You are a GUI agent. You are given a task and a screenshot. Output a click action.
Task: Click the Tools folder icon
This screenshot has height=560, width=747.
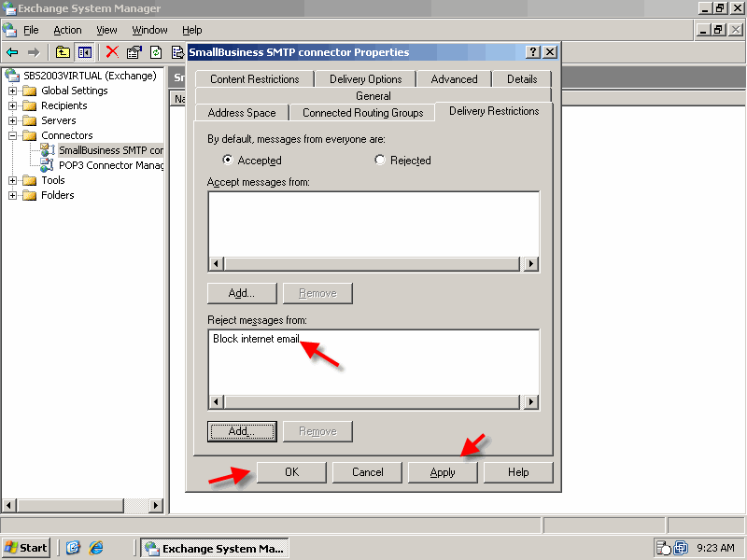click(30, 180)
